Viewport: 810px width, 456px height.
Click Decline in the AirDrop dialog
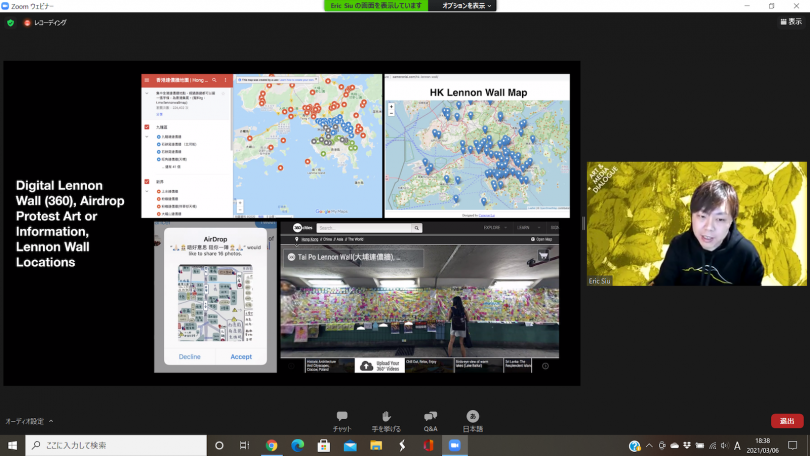tap(190, 356)
